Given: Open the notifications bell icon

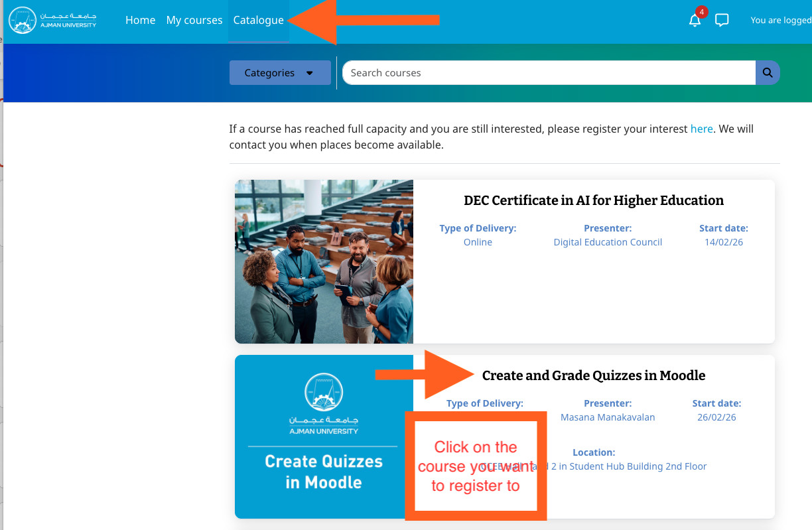Looking at the screenshot, I should pyautogui.click(x=695, y=21).
